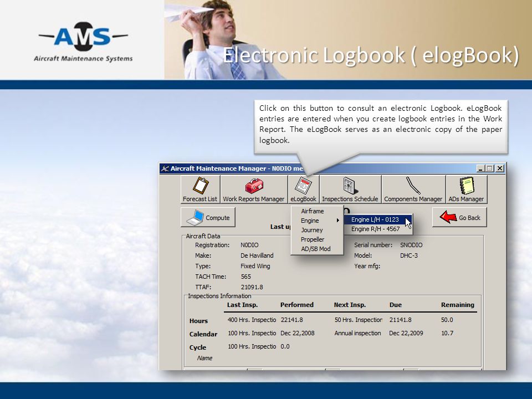Click the Make value De Havilland

(257, 255)
